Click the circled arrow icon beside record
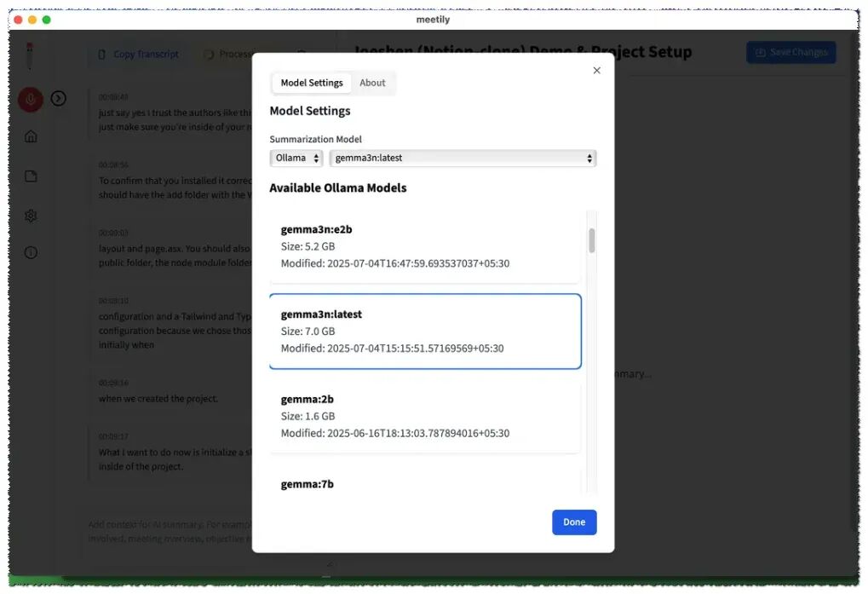 coord(59,99)
